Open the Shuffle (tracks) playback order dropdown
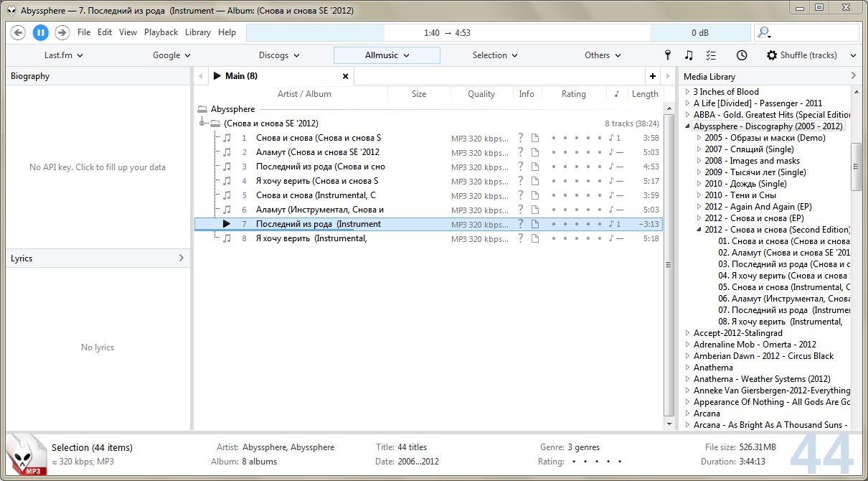Image resolution: width=868 pixels, height=481 pixels. [x=812, y=55]
